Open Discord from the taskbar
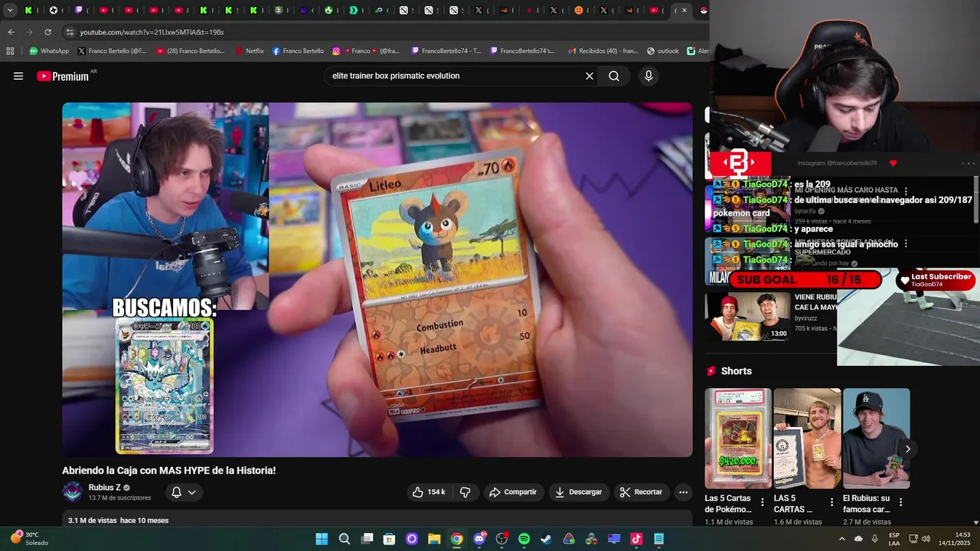980x551 pixels. pyautogui.click(x=479, y=539)
